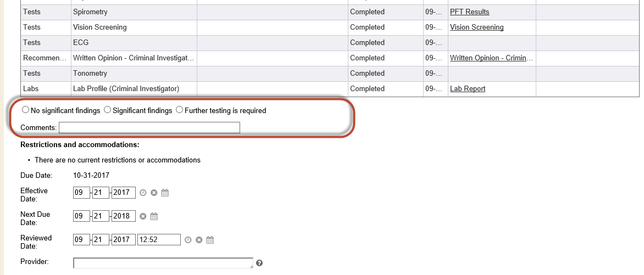
Task: Click the clock icon beside Effective Date
Action: [x=143, y=193]
